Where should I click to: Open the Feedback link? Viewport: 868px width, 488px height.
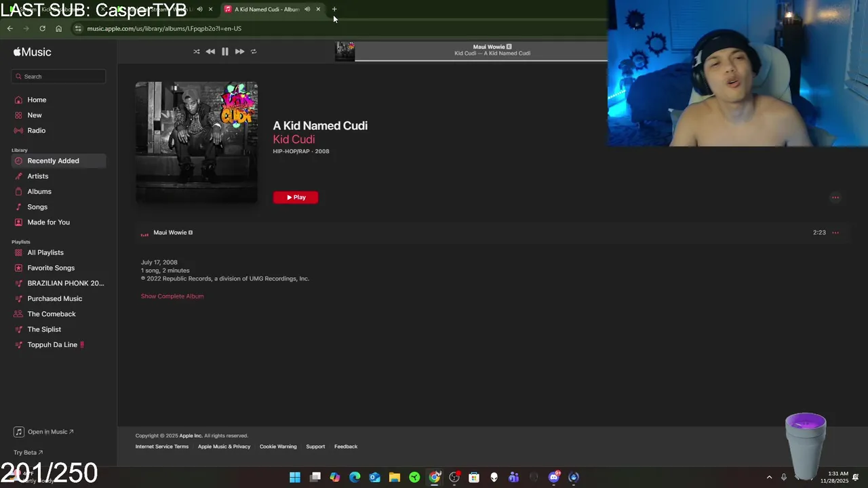pos(346,447)
